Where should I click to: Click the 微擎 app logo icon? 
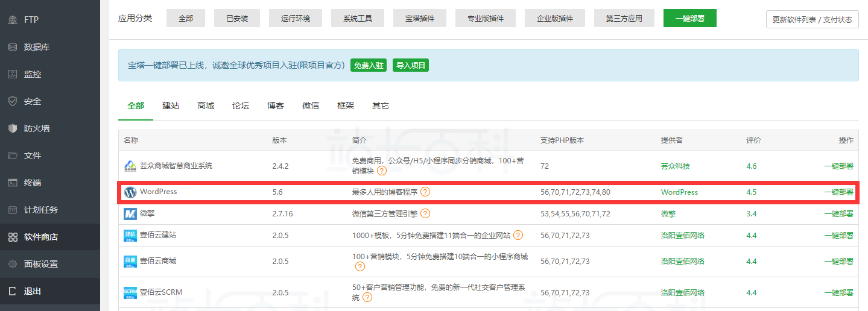point(130,213)
